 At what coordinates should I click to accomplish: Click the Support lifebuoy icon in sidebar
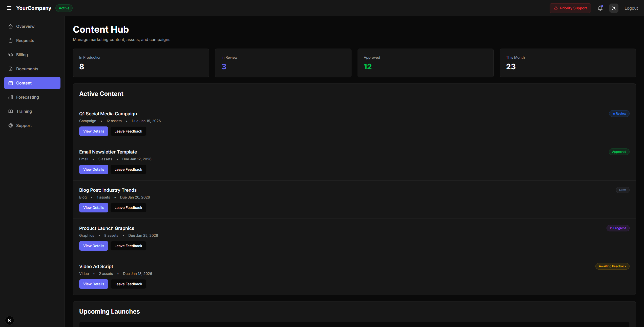[11, 125]
